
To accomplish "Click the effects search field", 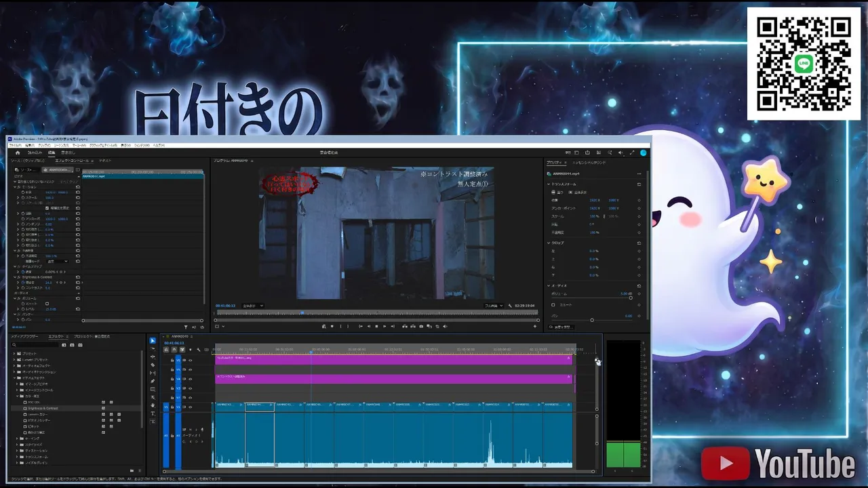I will tap(35, 345).
